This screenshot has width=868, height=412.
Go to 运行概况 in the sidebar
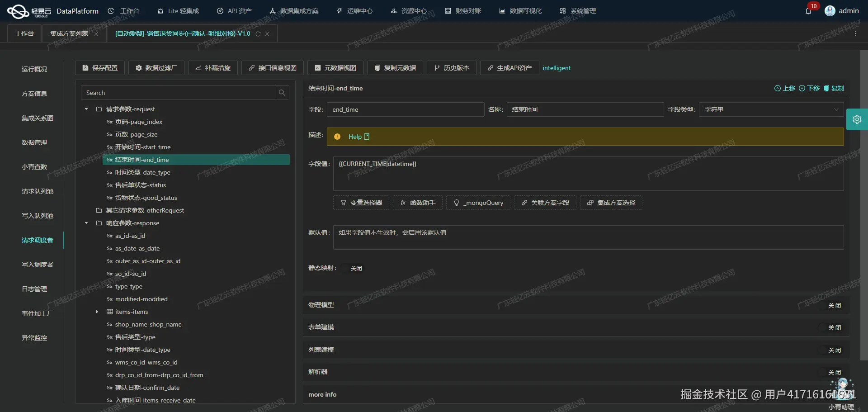[34, 69]
